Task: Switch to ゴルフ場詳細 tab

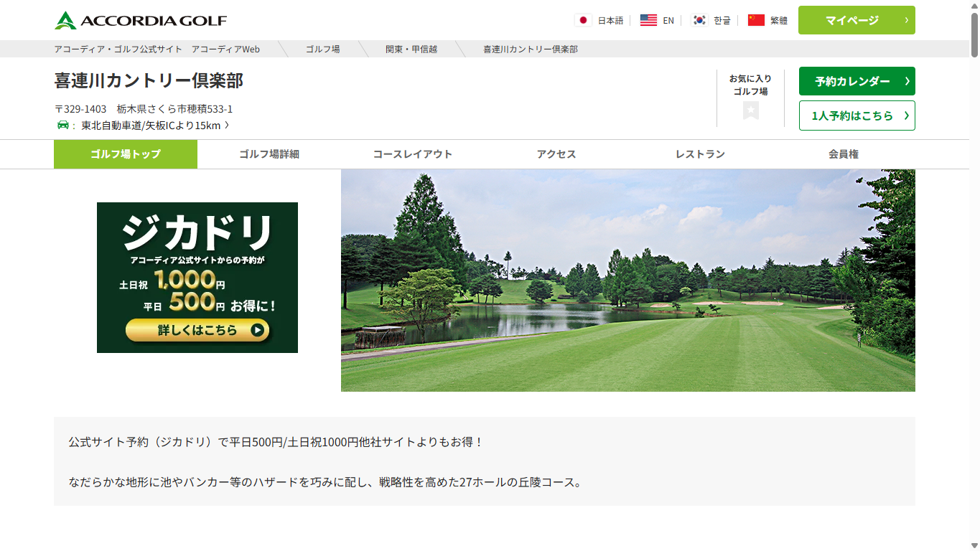Action: 269,154
